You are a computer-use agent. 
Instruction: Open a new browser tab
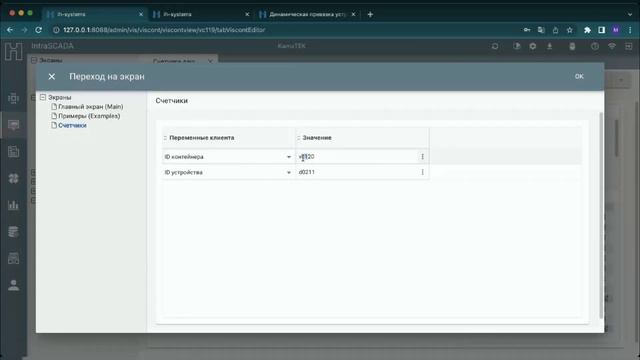click(370, 14)
